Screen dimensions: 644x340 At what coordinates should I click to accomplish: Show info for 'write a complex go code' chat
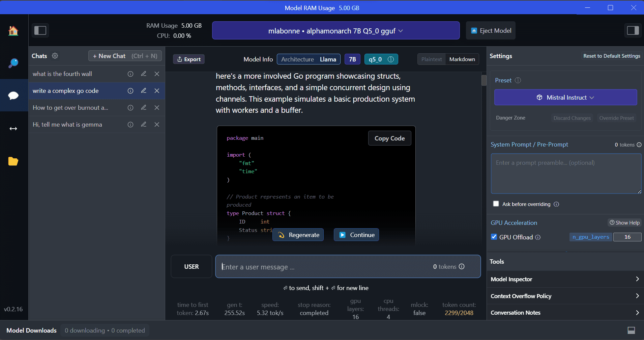130,91
